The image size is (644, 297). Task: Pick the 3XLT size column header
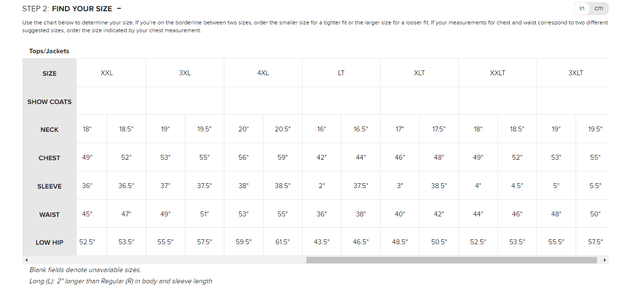click(x=576, y=73)
